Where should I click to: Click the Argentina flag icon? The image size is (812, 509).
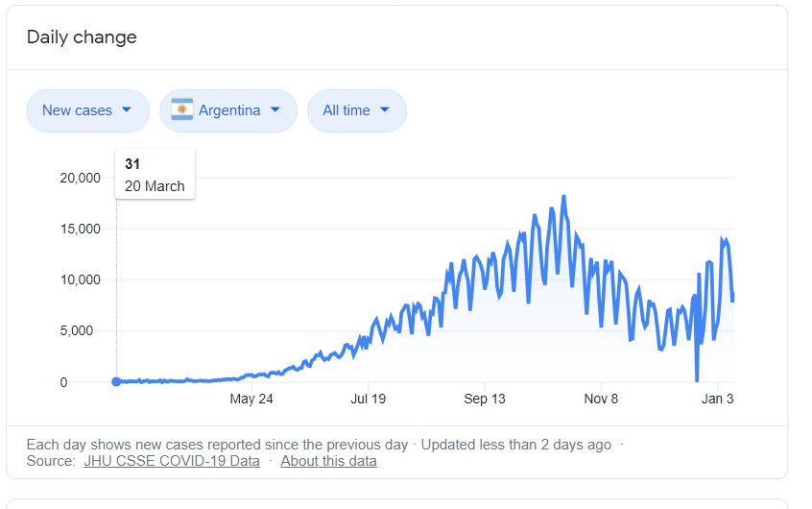coord(181,109)
